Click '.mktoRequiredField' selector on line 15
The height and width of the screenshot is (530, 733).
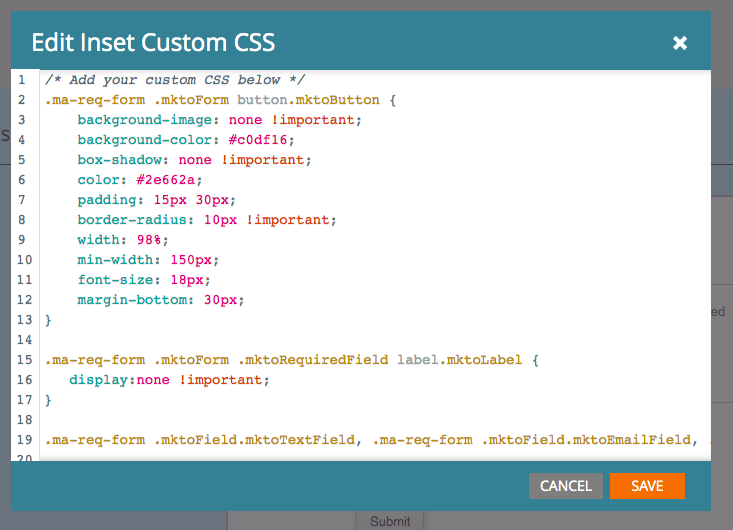(313, 360)
